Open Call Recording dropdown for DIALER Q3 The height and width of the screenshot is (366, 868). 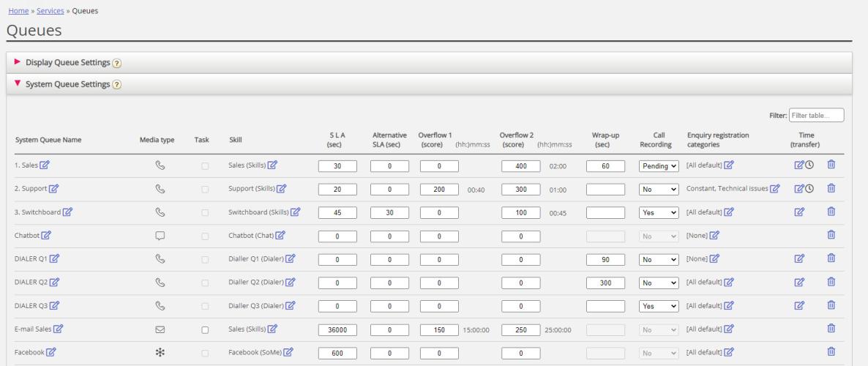pos(659,306)
